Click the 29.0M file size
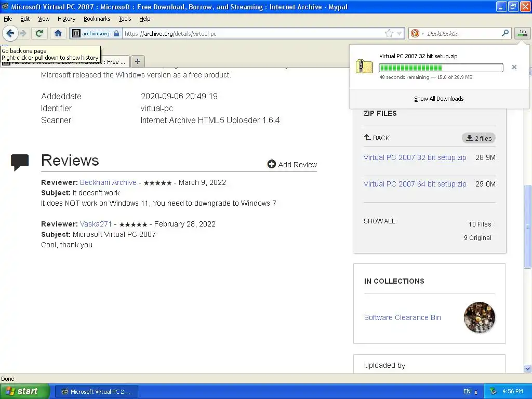The width and height of the screenshot is (532, 399). 485,184
